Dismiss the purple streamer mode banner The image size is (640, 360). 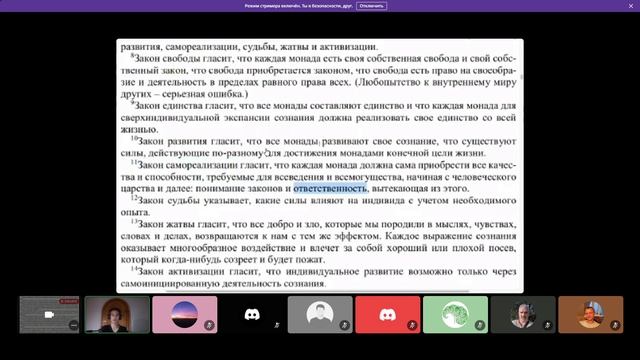[631, 6]
